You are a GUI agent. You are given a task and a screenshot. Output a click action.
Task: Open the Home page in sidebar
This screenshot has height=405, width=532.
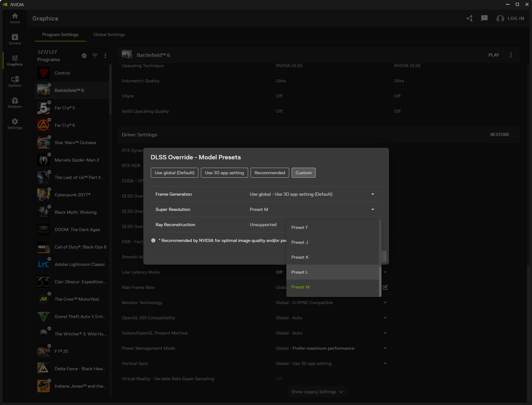click(15, 18)
